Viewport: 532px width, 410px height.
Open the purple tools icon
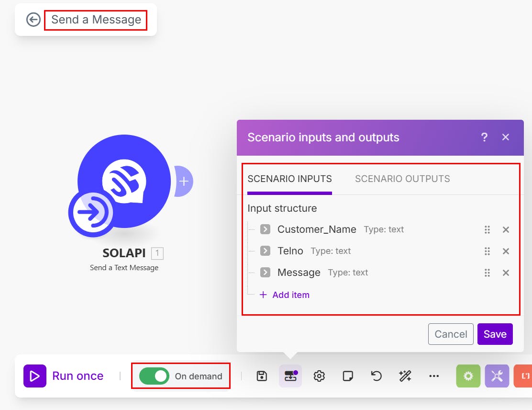click(497, 376)
